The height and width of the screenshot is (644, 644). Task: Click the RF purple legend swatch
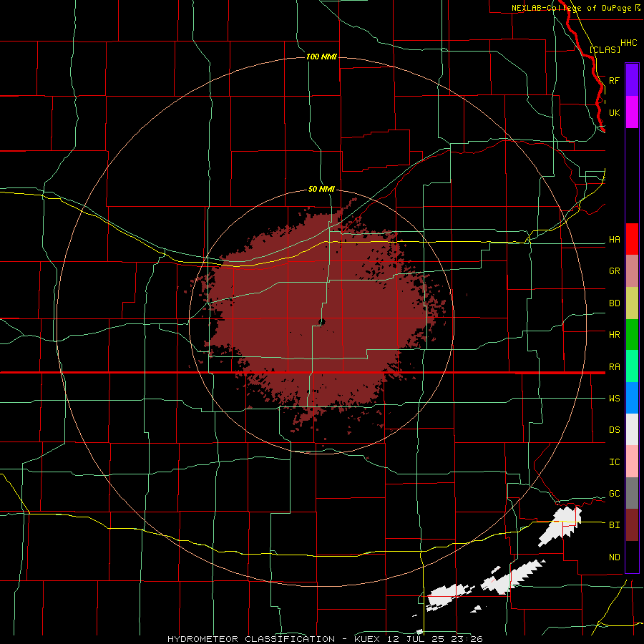[632, 79]
